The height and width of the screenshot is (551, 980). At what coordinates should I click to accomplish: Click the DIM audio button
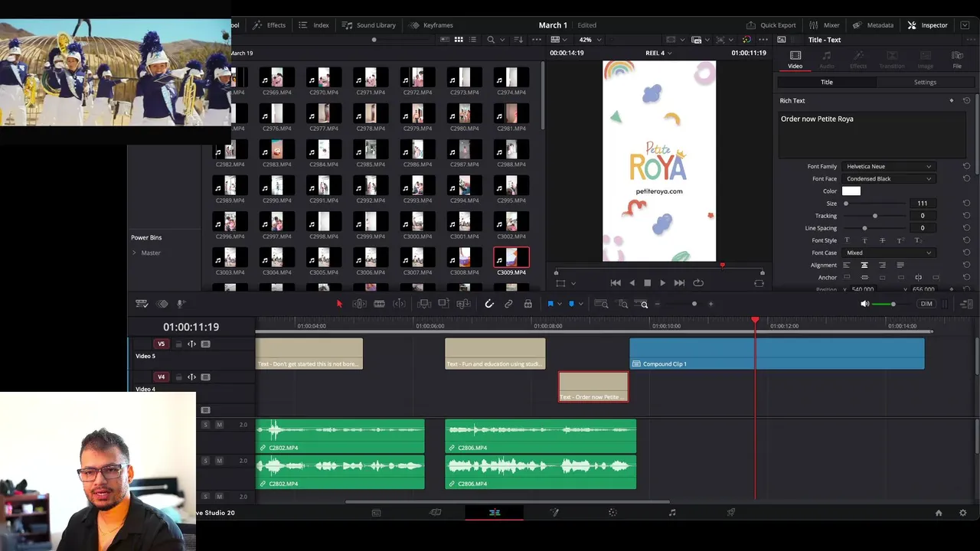pyautogui.click(x=926, y=304)
